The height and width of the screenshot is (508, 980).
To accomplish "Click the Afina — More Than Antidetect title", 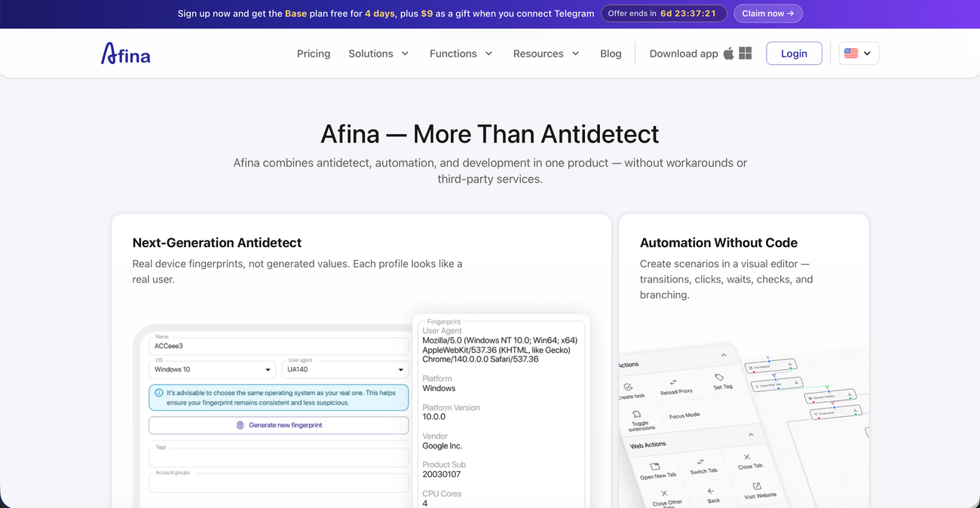I will [x=490, y=134].
